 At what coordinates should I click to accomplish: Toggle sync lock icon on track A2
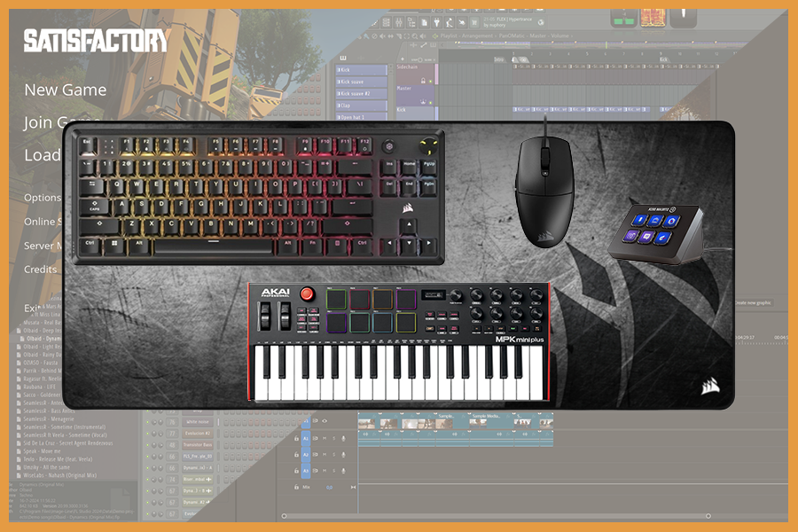[x=316, y=455]
